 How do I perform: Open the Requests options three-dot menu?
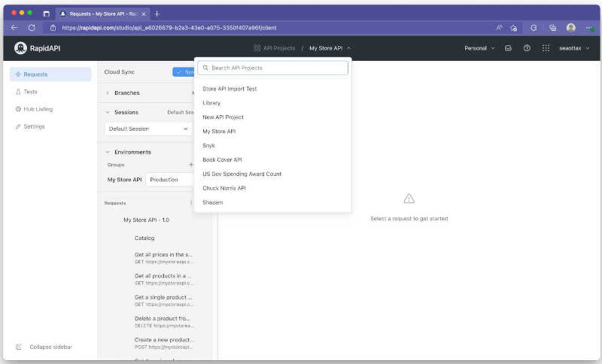coord(190,203)
